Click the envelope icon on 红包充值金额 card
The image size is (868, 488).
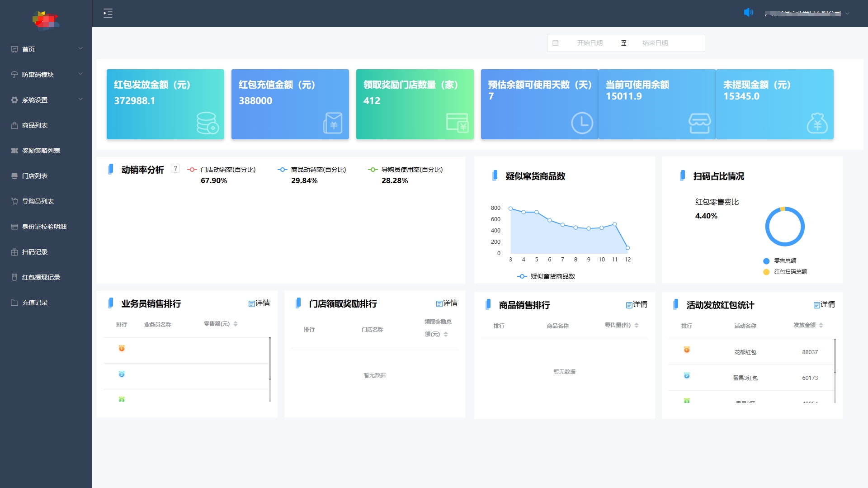[x=333, y=123]
